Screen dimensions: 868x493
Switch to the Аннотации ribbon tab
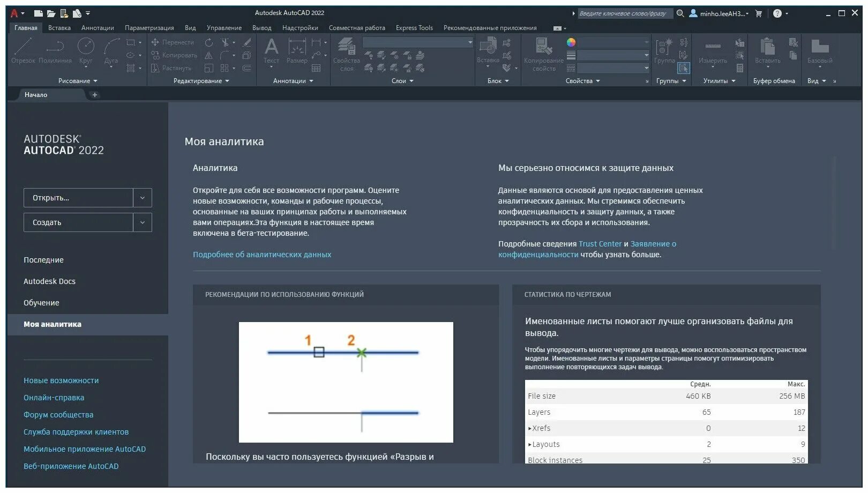coord(98,28)
